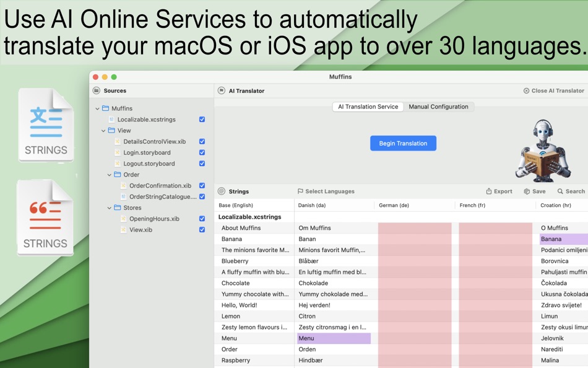Click the Begin Translation button

[x=403, y=144]
